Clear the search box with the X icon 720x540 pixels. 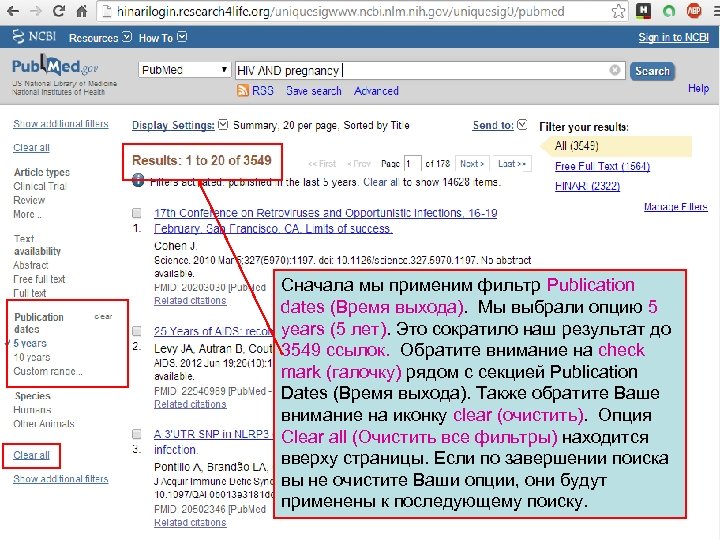point(615,70)
